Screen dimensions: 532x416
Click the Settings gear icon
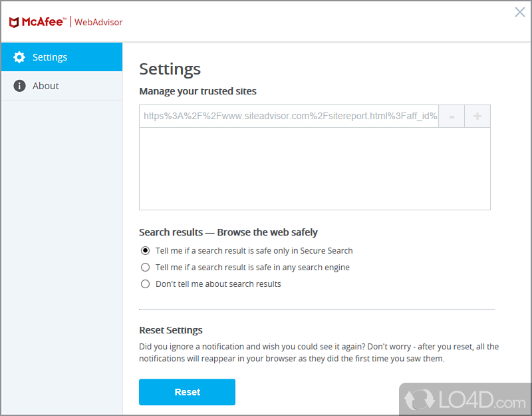point(19,57)
